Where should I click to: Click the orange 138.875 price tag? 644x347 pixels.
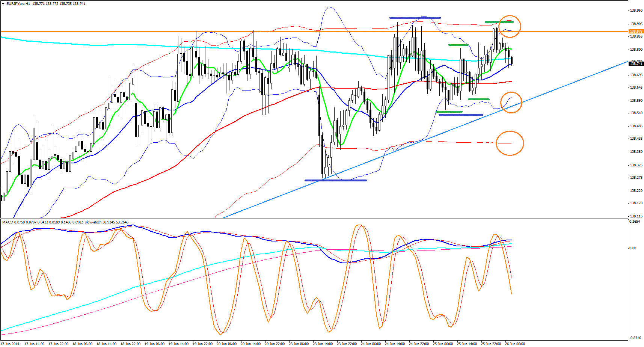pos(636,32)
